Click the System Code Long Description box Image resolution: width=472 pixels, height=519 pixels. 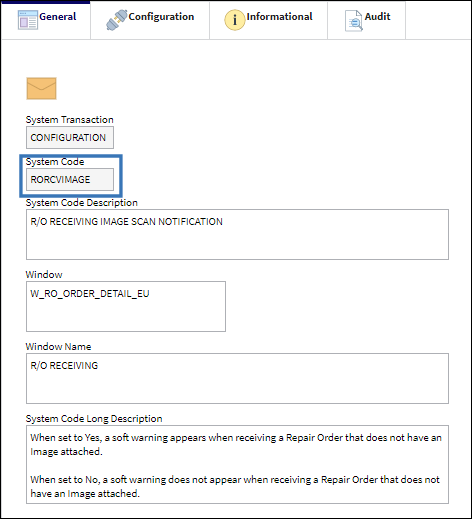tap(237, 464)
